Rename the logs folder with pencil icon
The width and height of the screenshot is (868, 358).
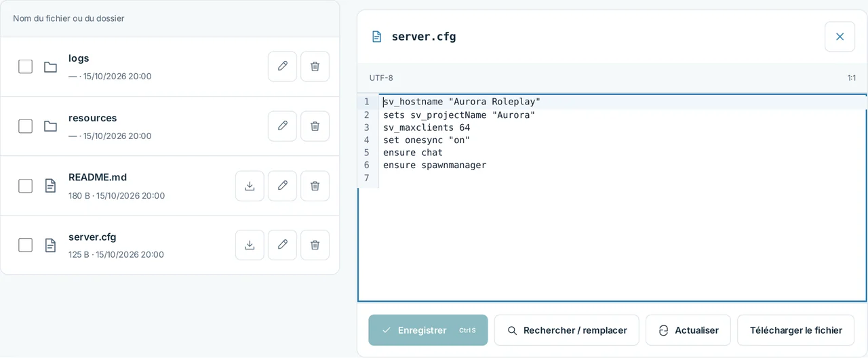click(x=282, y=66)
